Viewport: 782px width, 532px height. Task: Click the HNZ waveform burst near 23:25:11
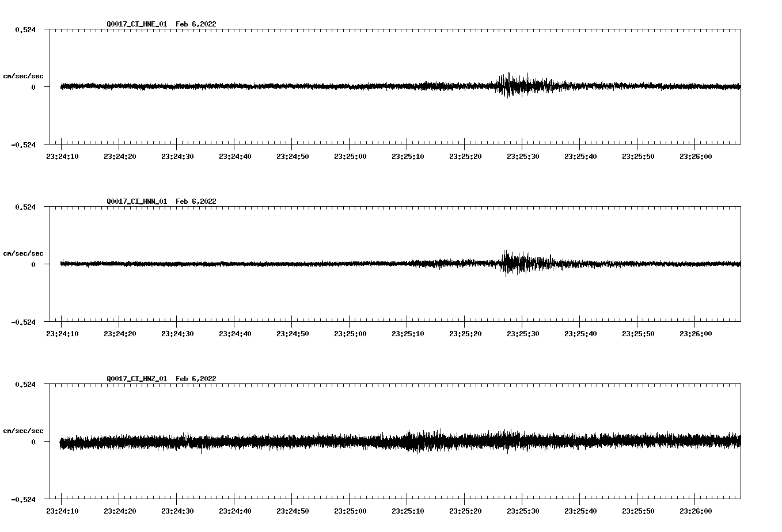[x=413, y=442]
